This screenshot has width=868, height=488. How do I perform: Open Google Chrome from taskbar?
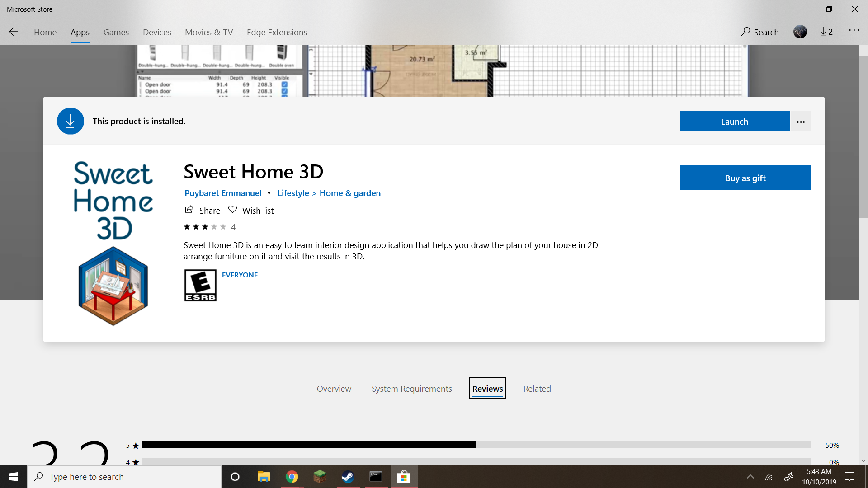coord(292,477)
